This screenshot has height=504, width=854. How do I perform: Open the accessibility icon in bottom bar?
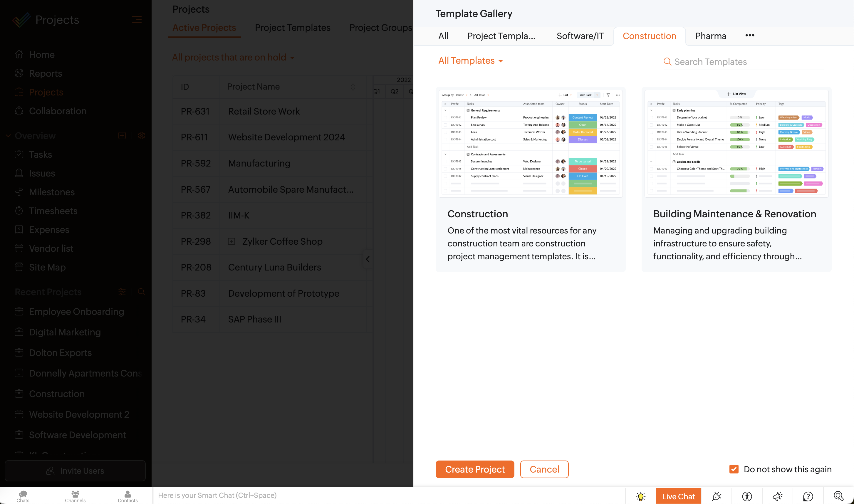[747, 496]
